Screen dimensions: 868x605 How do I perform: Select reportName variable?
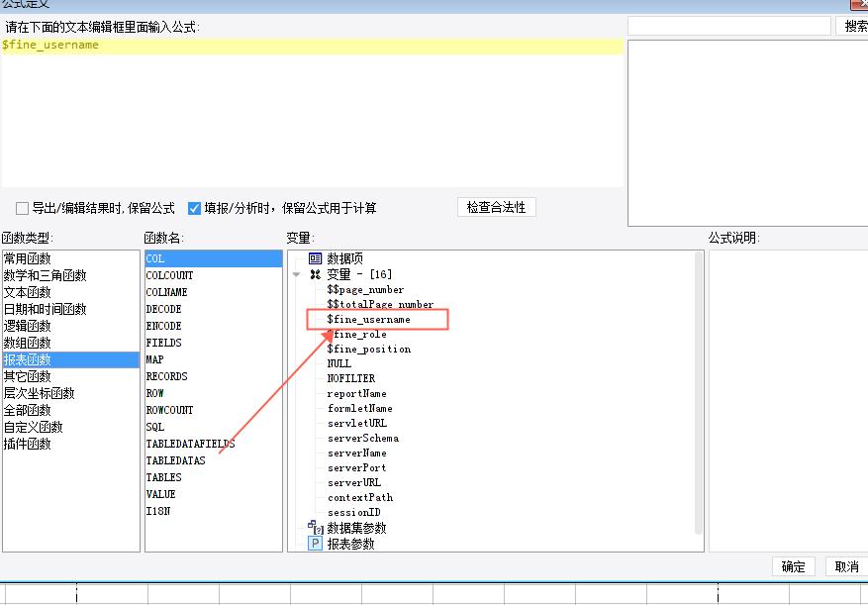pyautogui.click(x=357, y=394)
